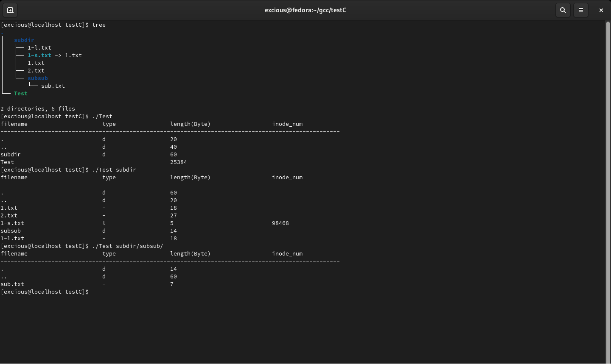Click the length value 5 for 1-s.txt
The height and width of the screenshot is (364, 611).
[x=172, y=223]
